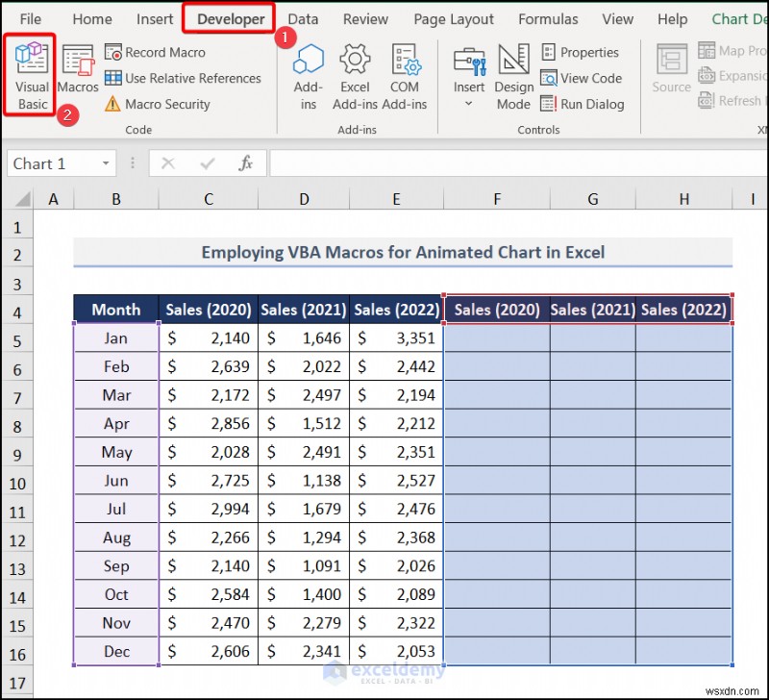Switch to the Data tab
This screenshot has width=769, height=700.
click(x=303, y=19)
